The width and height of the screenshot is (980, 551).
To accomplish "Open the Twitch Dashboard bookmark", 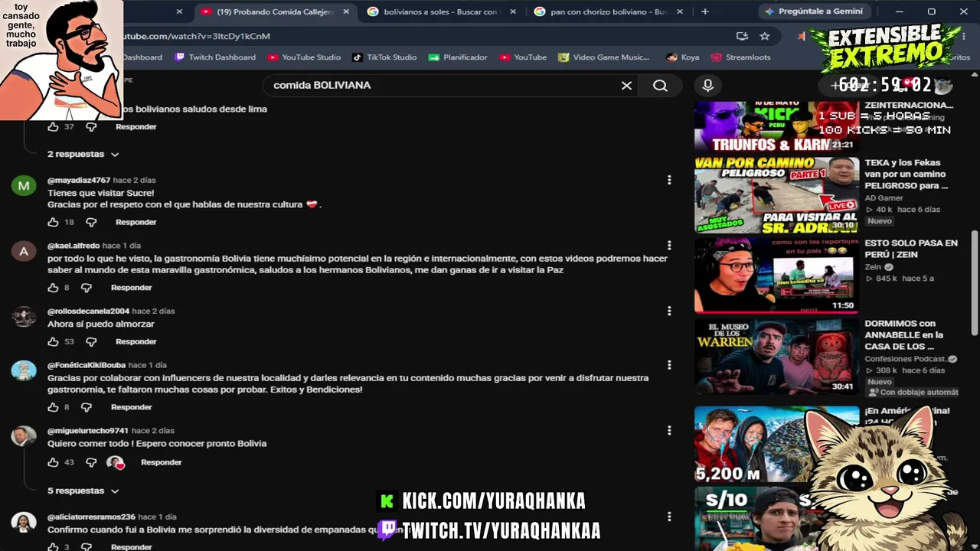I will 215,57.
